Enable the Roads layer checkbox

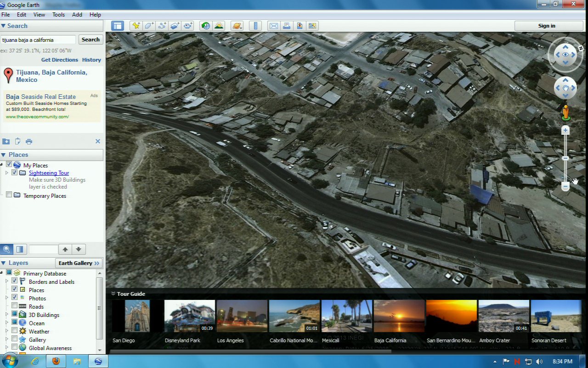coord(15,306)
